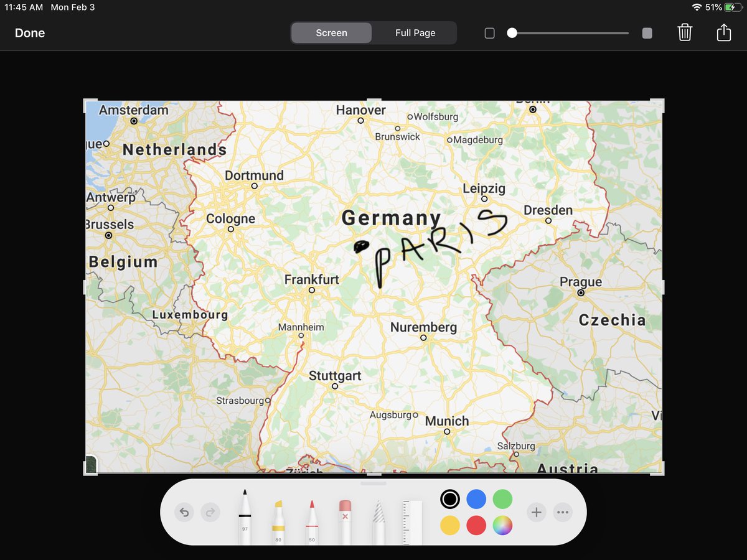The height and width of the screenshot is (560, 747).
Task: Tap the Dortmund label on map
Action: point(254,175)
